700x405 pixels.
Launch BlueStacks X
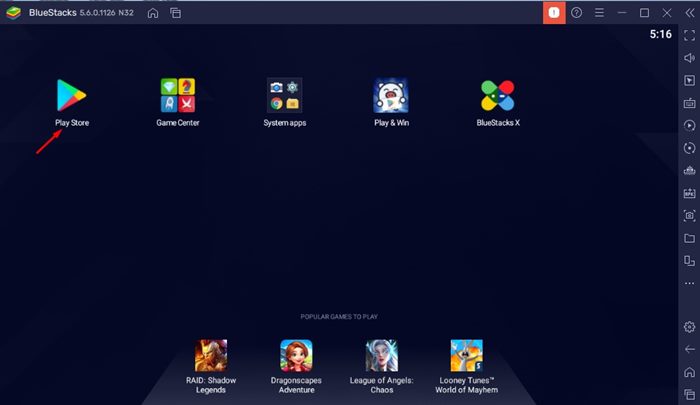(498, 95)
